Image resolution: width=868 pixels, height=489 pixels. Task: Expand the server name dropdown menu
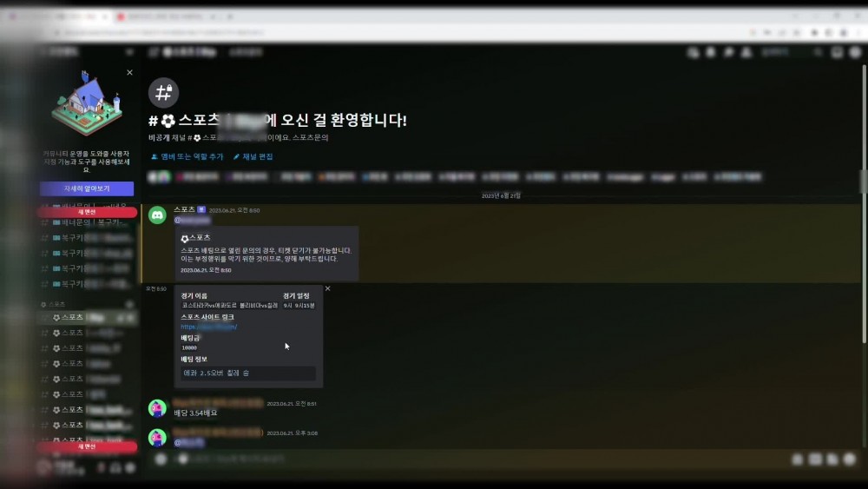[129, 52]
